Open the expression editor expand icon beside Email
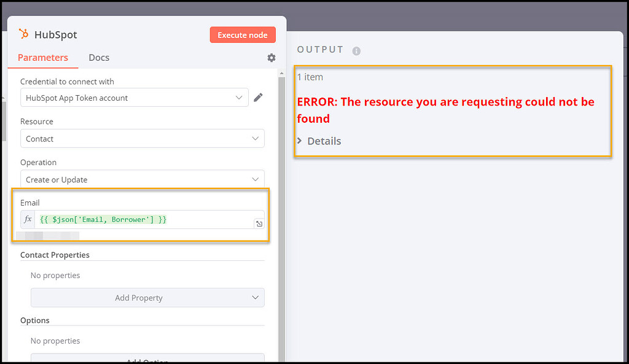This screenshot has width=629, height=364. point(259,223)
